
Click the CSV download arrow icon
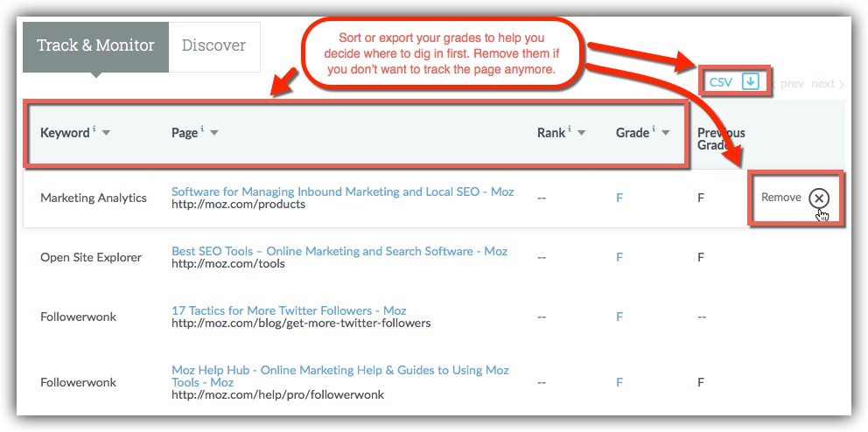pyautogui.click(x=750, y=82)
